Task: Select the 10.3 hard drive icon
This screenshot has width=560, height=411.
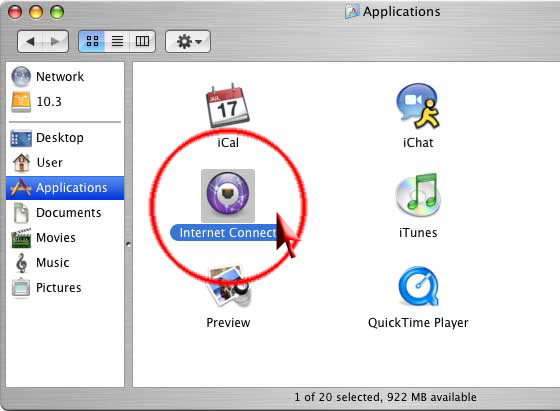Action: (x=21, y=102)
